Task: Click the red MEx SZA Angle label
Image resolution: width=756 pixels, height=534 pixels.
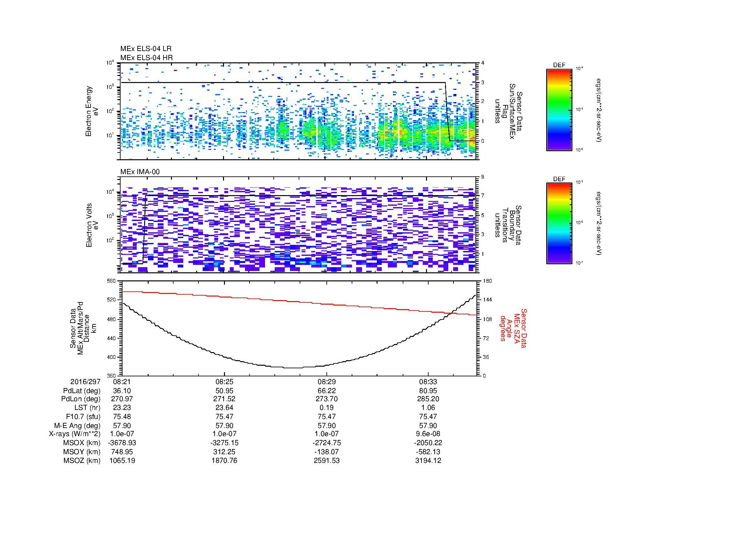Action: 513,328
